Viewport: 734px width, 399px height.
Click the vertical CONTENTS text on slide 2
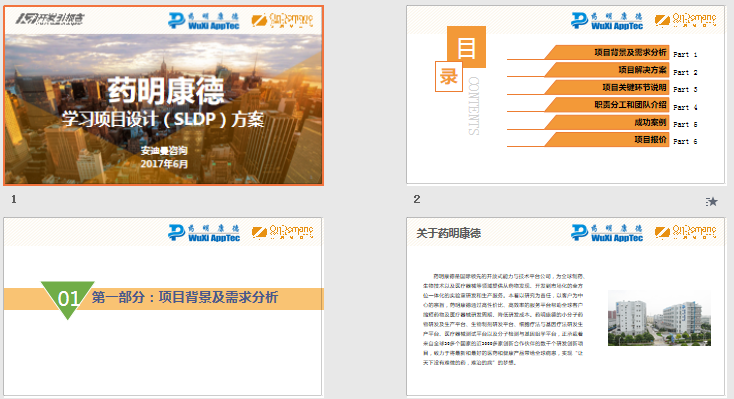(x=474, y=106)
